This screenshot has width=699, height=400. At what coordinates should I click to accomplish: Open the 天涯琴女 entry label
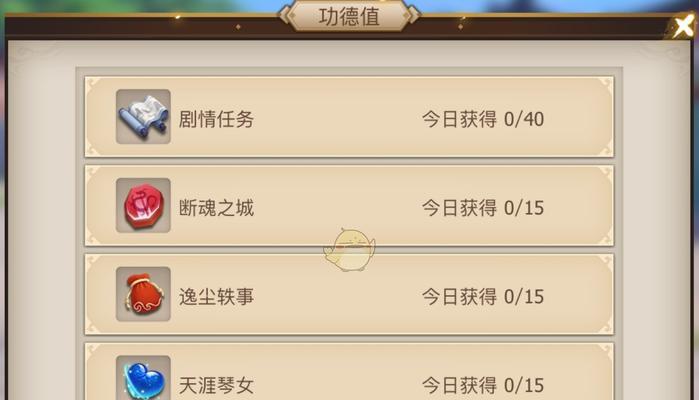coord(216,385)
